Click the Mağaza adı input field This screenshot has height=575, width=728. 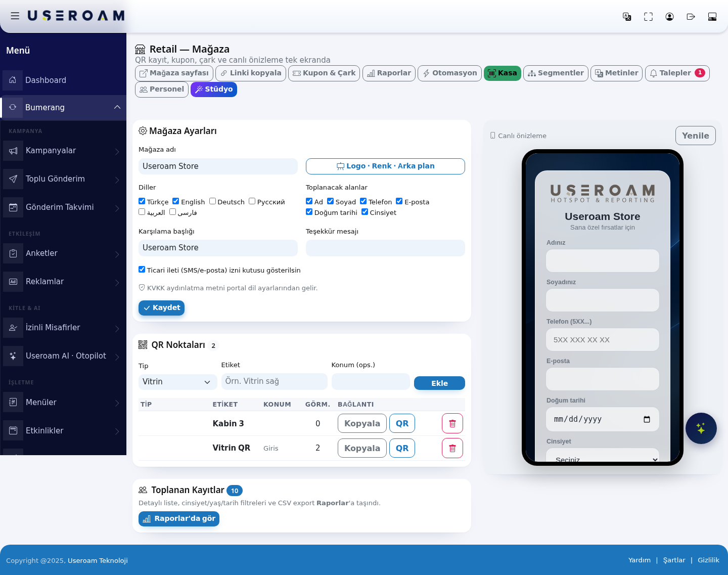tap(218, 166)
